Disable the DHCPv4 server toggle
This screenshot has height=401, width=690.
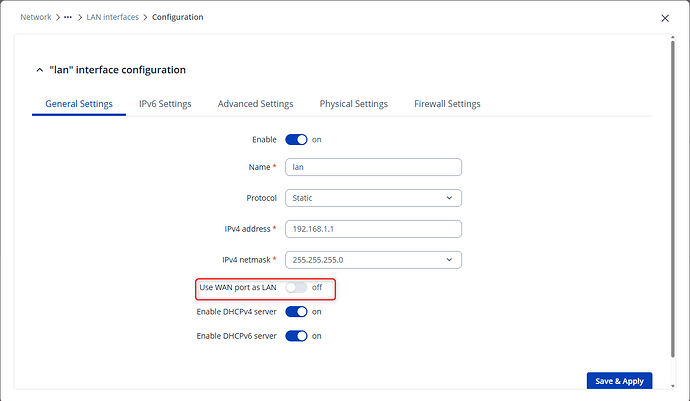click(296, 312)
